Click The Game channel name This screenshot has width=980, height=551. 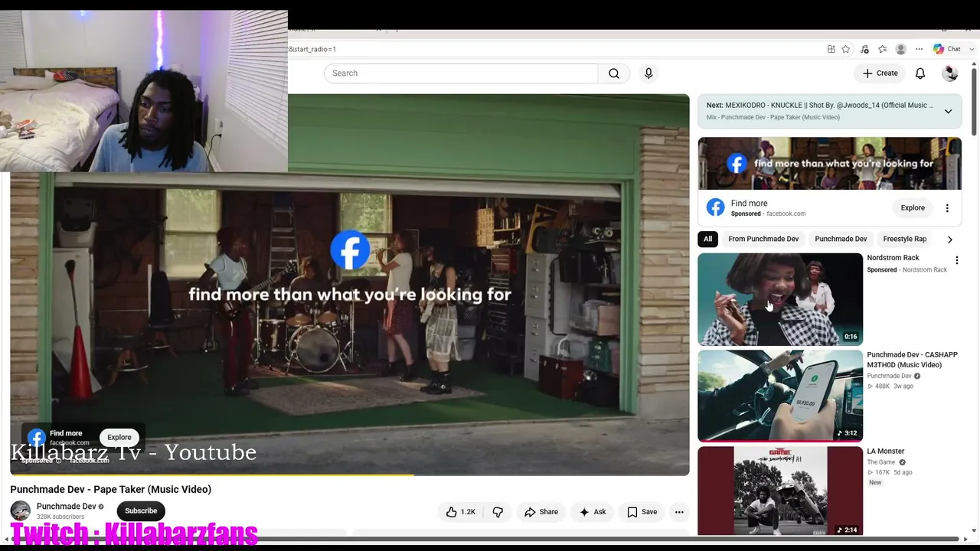coord(881,462)
